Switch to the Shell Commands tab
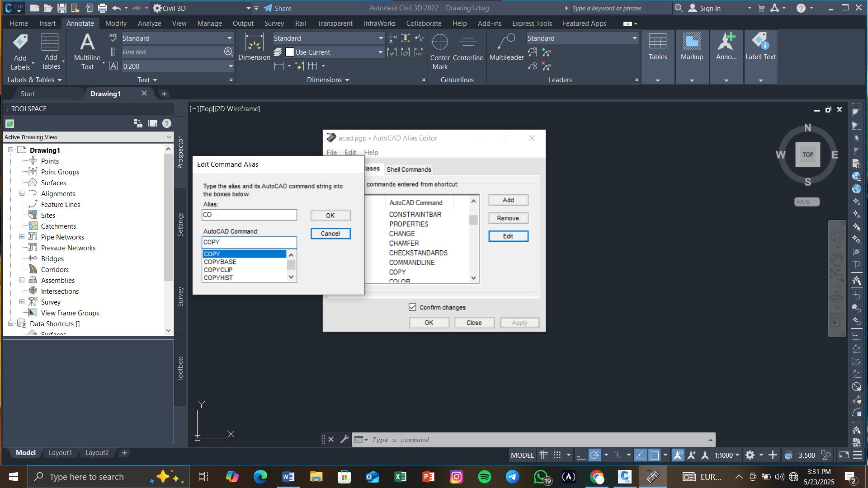The height and width of the screenshot is (488, 868). pyautogui.click(x=409, y=169)
